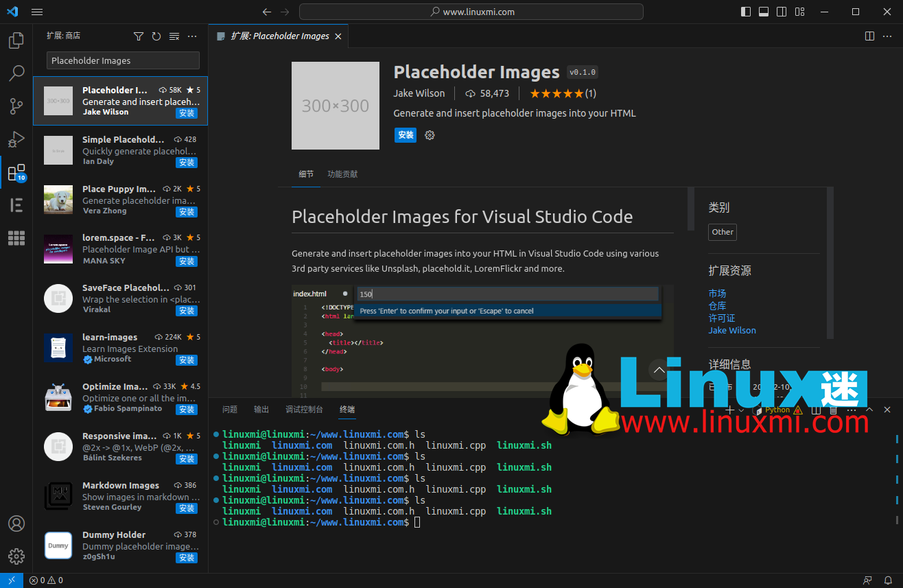Focus the extensions search box
The image size is (903, 588).
(x=123, y=60)
